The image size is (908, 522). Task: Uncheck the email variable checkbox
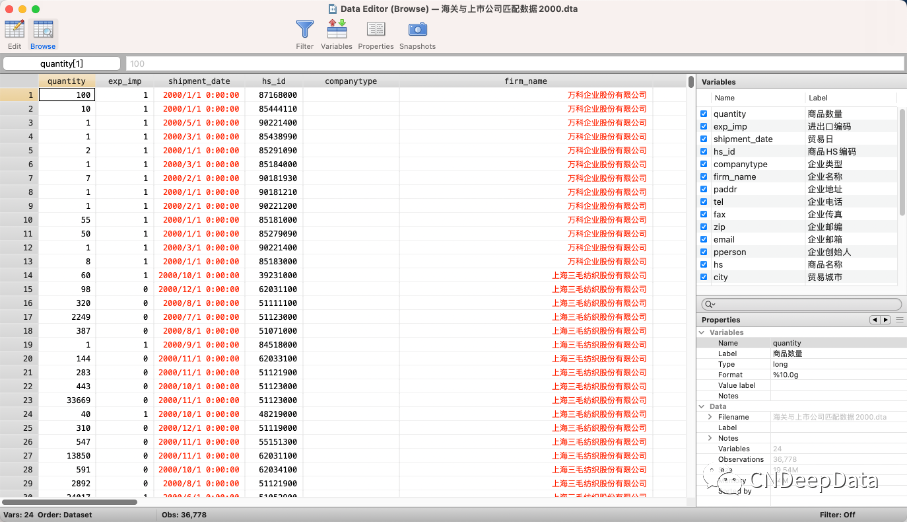[x=704, y=239]
